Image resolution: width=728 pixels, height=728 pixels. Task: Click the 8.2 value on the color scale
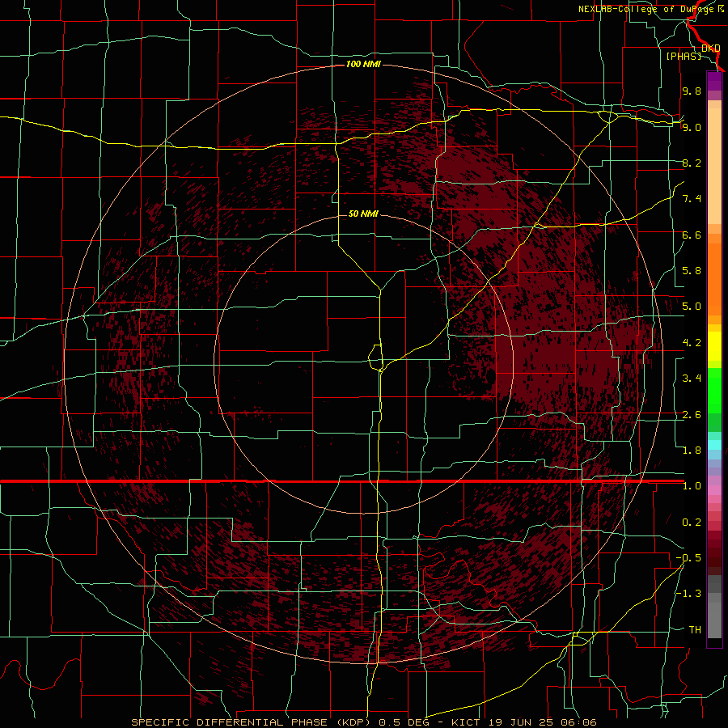pyautogui.click(x=692, y=163)
